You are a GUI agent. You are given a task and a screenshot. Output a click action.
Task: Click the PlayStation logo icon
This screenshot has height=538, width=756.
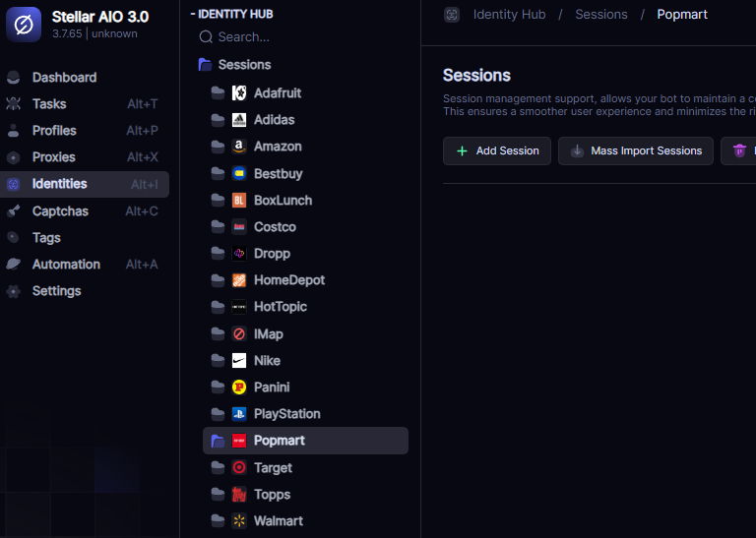pos(239,414)
